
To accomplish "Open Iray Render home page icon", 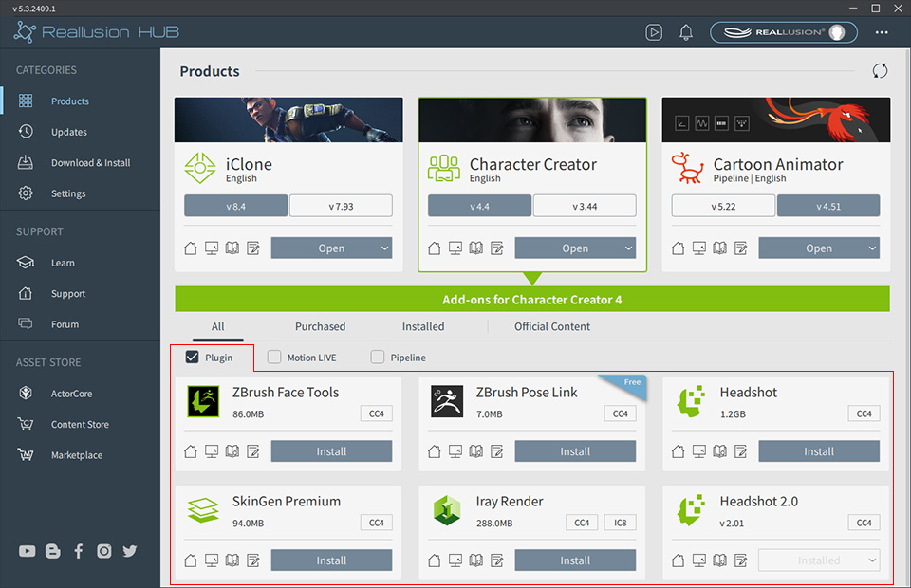I will tap(434, 560).
